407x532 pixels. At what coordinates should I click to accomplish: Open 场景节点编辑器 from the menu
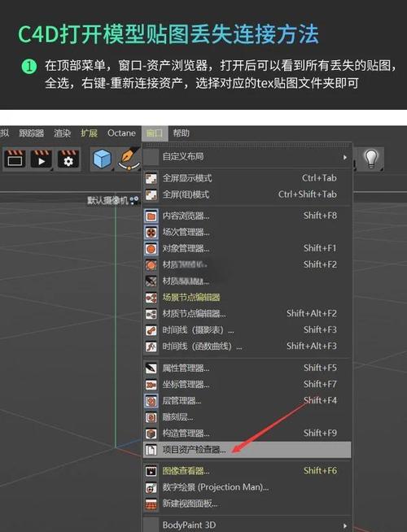point(247,298)
